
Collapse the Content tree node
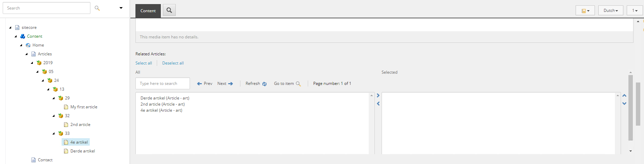[16, 36]
